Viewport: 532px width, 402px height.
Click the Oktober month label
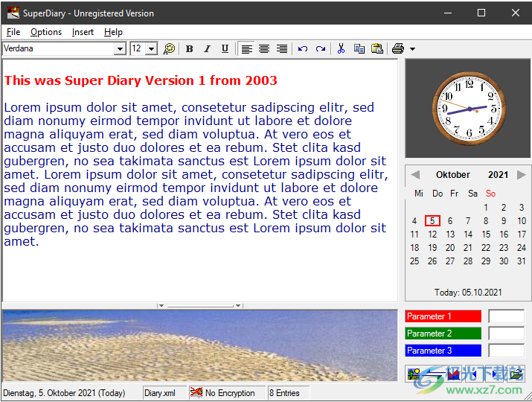453,175
